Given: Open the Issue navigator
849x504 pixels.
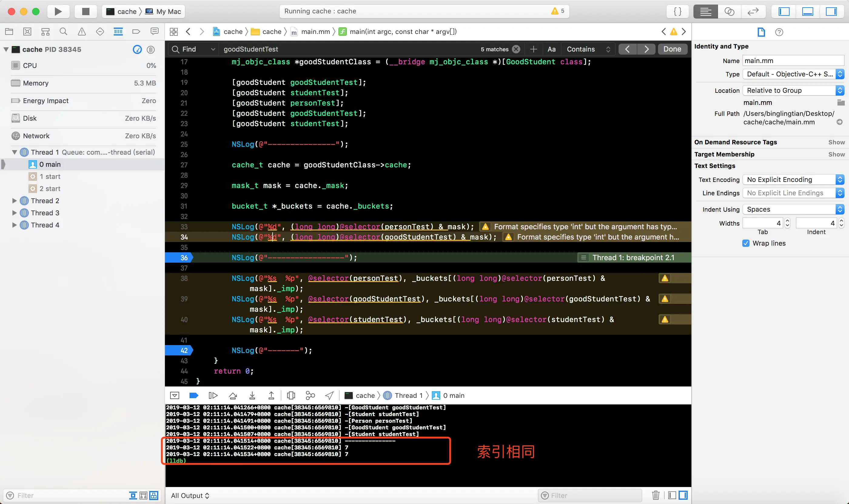Looking at the screenshot, I should tap(82, 32).
